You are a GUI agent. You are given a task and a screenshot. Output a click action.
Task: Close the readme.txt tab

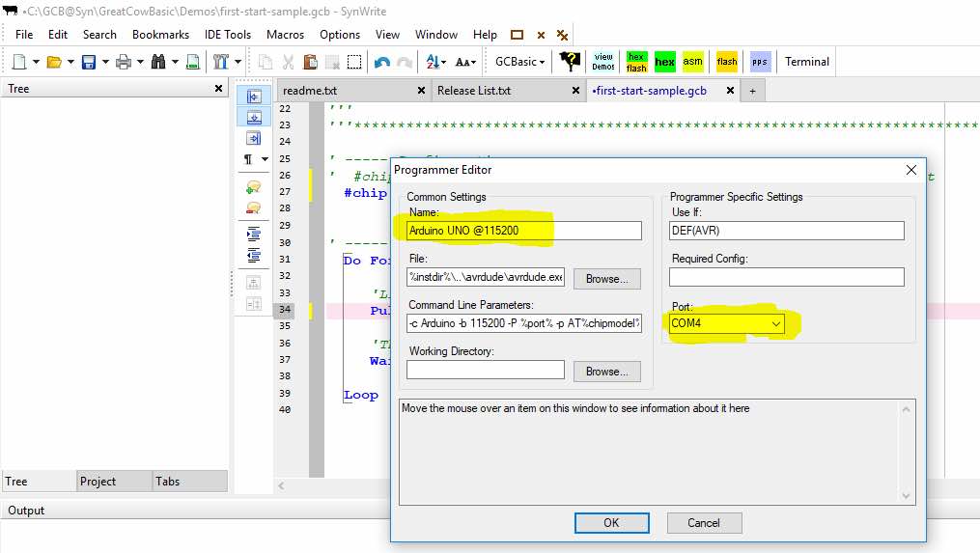point(421,91)
